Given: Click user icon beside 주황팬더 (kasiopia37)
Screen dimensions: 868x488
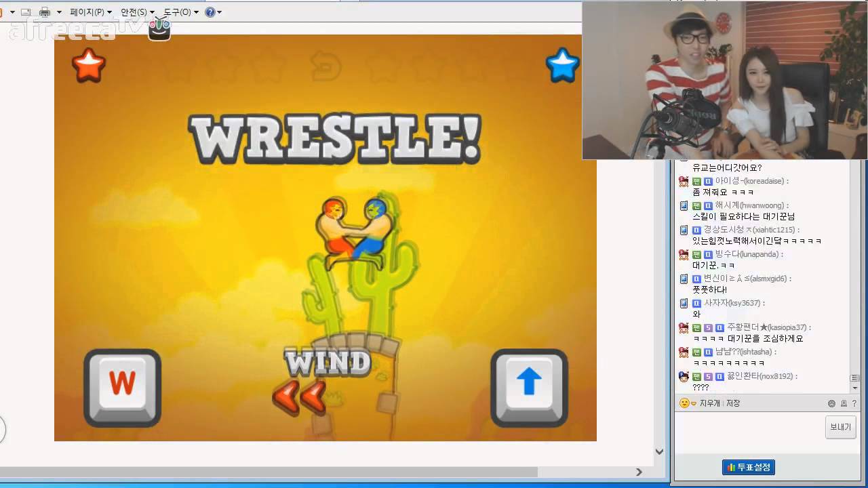Looking at the screenshot, I should 684,327.
